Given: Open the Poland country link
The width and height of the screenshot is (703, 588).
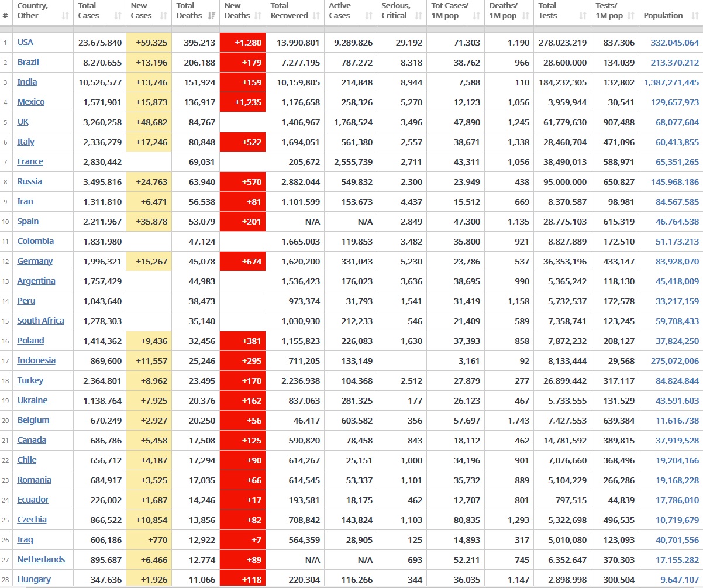Looking at the screenshot, I should (31, 341).
